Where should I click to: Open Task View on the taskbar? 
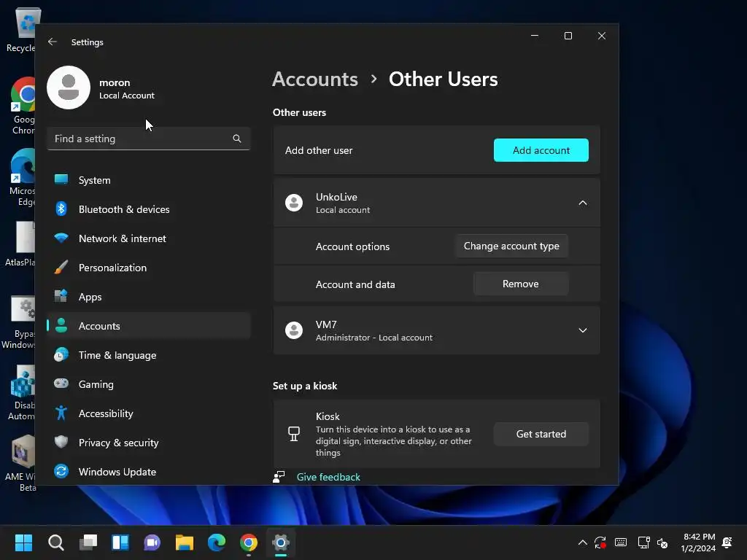click(x=88, y=542)
